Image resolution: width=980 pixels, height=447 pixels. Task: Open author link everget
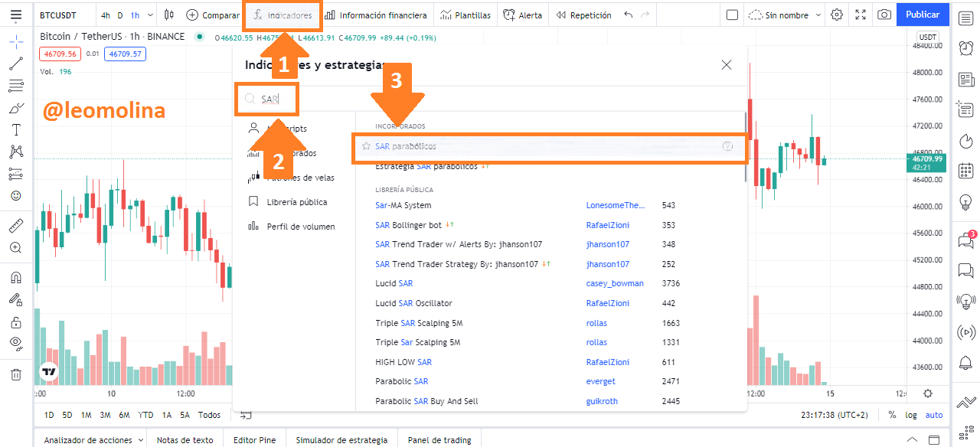(x=601, y=381)
